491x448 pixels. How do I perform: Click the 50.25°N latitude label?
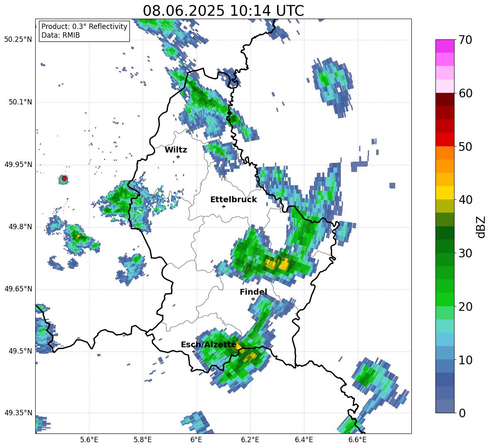tap(18, 40)
